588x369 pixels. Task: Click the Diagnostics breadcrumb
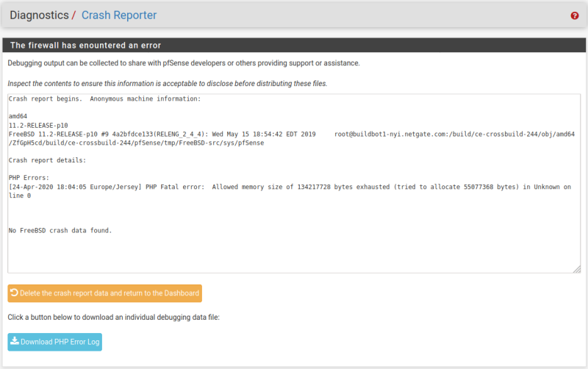pyautogui.click(x=40, y=15)
